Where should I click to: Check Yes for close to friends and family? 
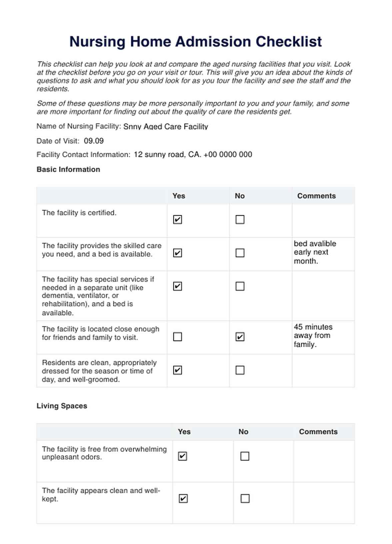tap(178, 337)
